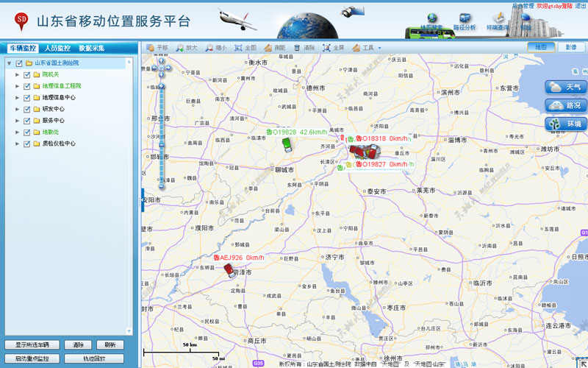Toggle 山东省国土测绘院 root checkbox
The height and width of the screenshot is (368, 588).
pos(19,63)
